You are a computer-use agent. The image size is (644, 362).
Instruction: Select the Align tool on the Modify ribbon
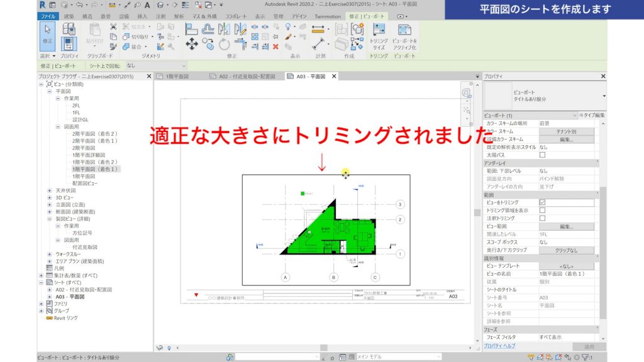coord(191,28)
